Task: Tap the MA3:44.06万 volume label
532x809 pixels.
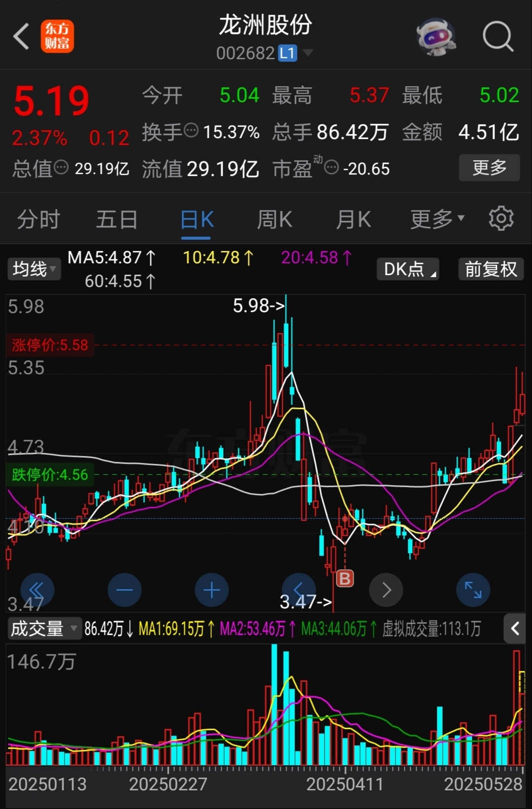Action: click(x=339, y=629)
